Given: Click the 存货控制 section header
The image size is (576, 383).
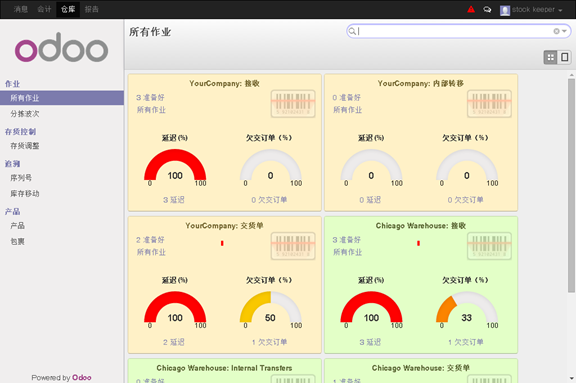Looking at the screenshot, I should tap(21, 131).
